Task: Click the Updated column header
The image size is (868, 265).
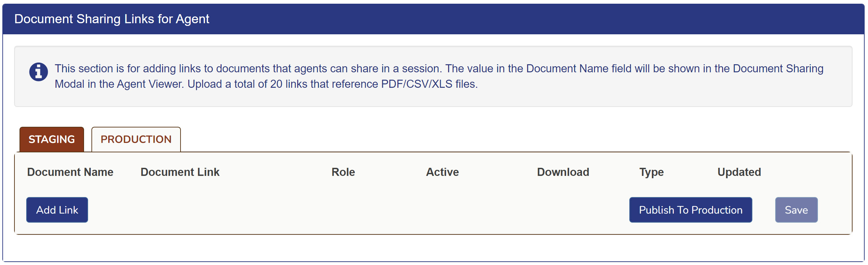Action: pyautogui.click(x=739, y=172)
